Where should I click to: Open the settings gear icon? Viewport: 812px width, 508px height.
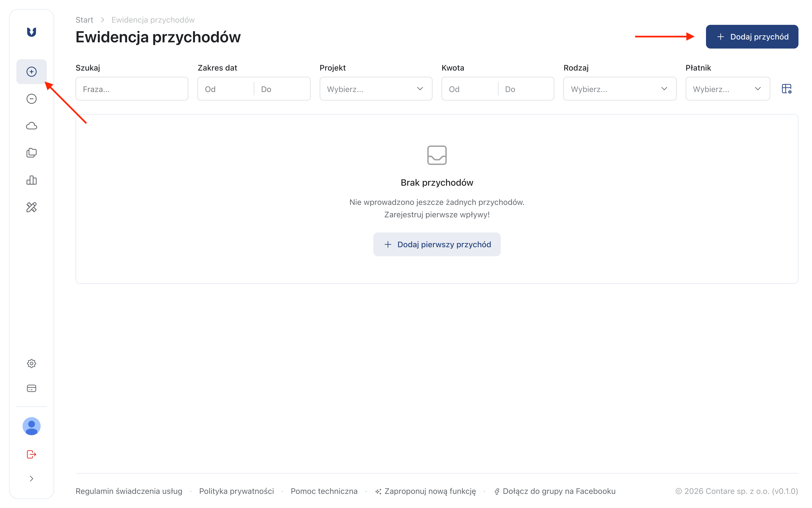pos(32,364)
